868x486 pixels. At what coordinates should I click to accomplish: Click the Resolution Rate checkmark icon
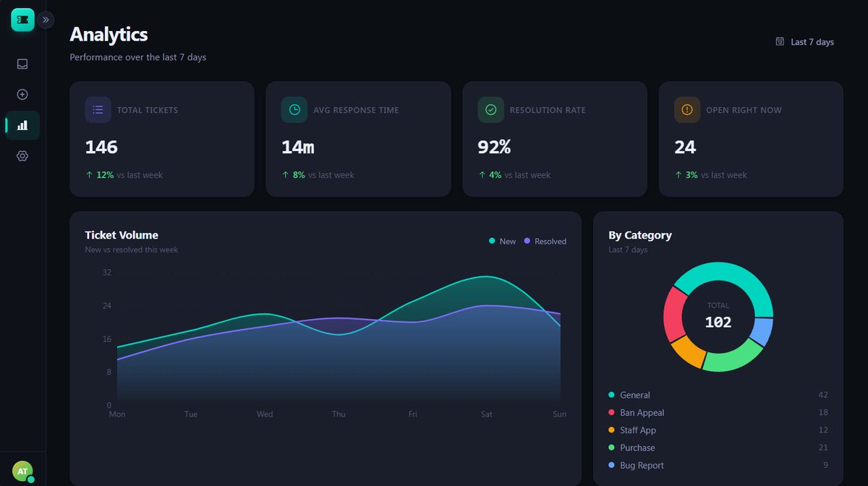pos(491,110)
